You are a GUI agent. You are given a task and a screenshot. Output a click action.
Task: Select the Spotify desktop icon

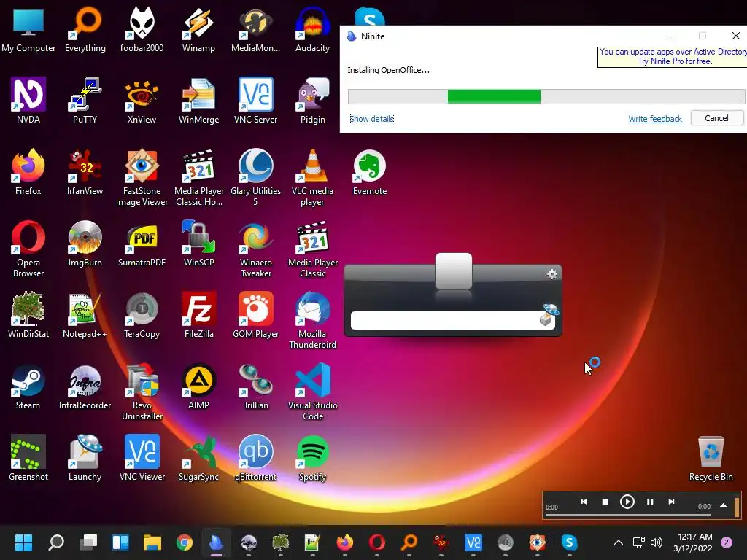[312, 458]
